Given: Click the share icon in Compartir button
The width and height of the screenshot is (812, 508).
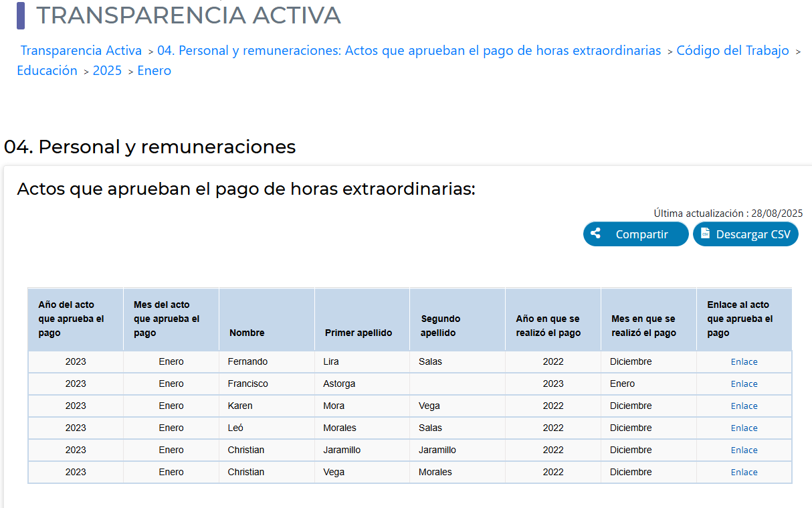Looking at the screenshot, I should 596,234.
